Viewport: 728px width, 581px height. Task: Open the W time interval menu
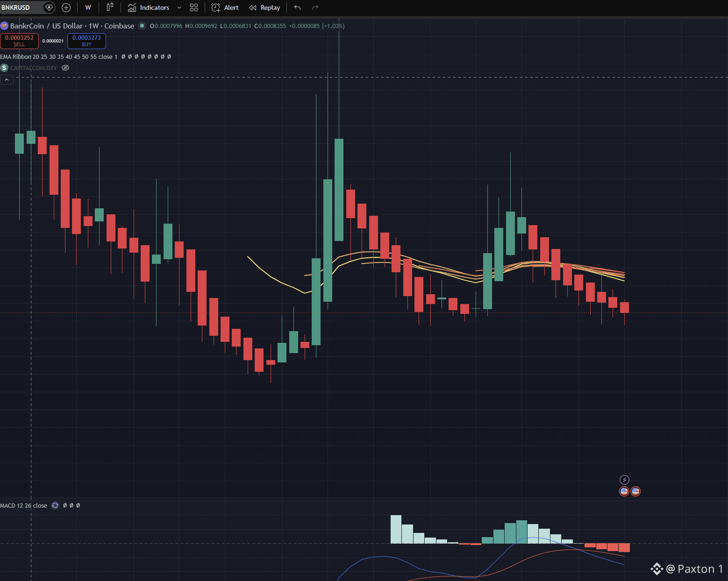(88, 7)
